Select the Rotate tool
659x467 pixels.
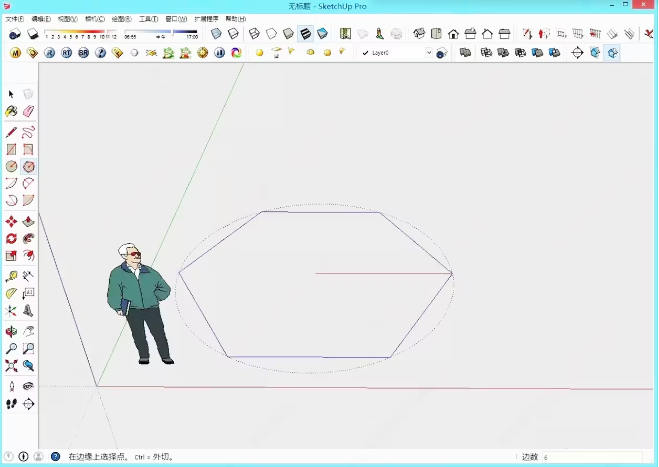(11, 238)
